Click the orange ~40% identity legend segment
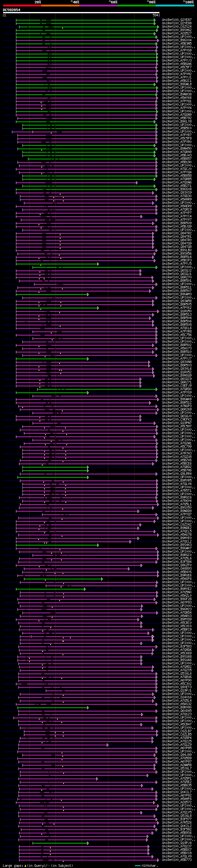 pyautogui.click(x=60, y=6)
